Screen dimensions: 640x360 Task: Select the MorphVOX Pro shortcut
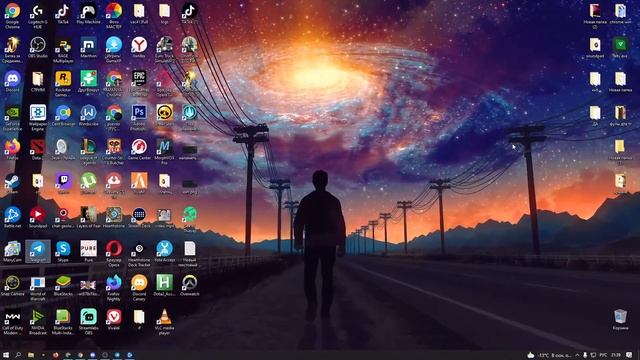click(164, 152)
